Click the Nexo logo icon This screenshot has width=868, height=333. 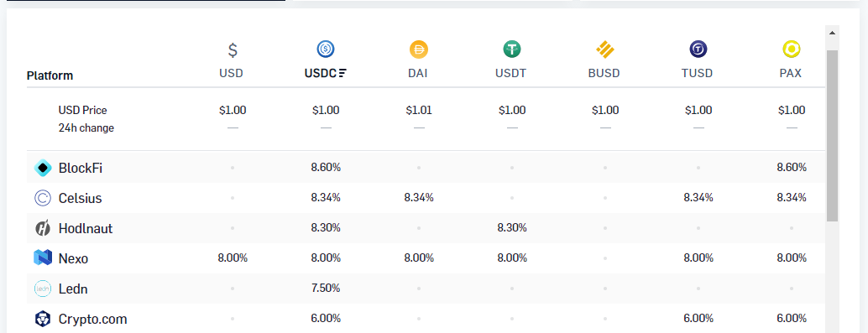click(43, 258)
